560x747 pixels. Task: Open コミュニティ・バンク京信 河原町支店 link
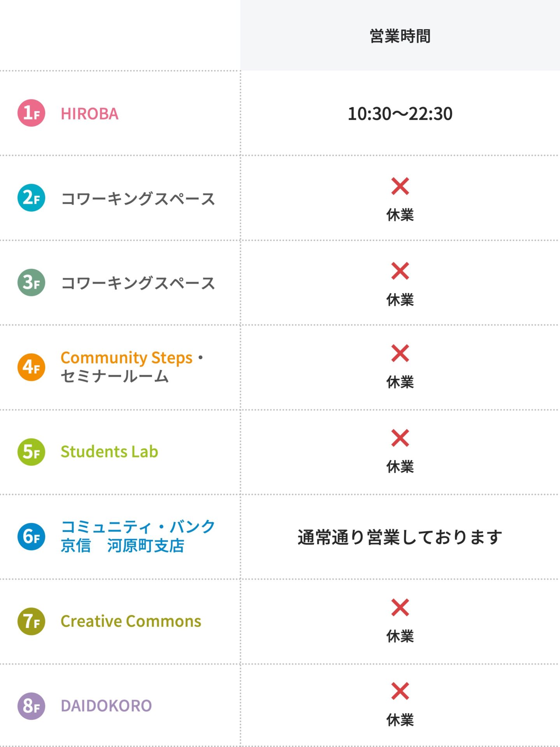[x=138, y=537]
